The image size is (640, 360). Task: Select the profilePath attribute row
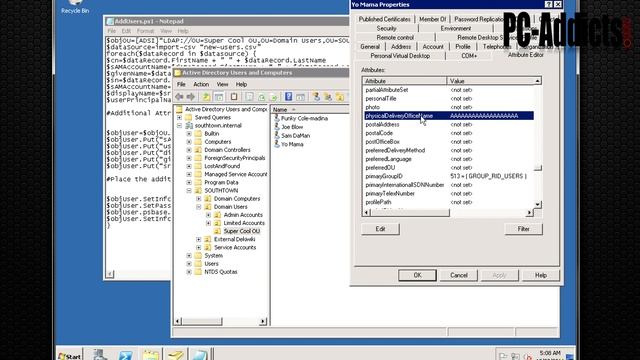pos(448,202)
